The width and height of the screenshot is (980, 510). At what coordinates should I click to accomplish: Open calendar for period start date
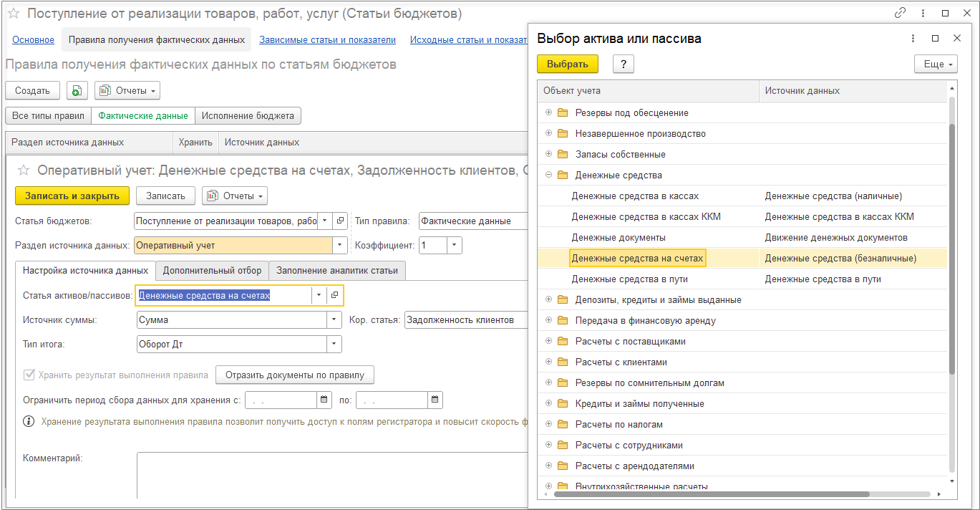point(324,400)
